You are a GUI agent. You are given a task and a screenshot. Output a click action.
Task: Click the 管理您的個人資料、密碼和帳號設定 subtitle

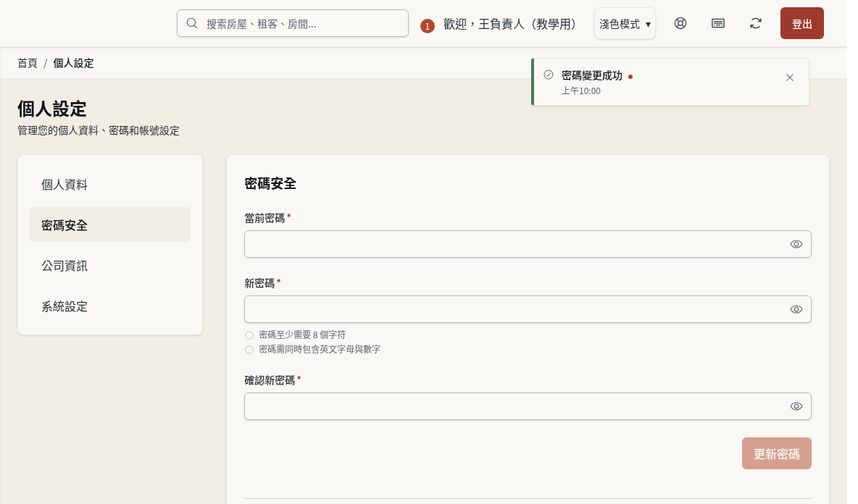coord(99,130)
